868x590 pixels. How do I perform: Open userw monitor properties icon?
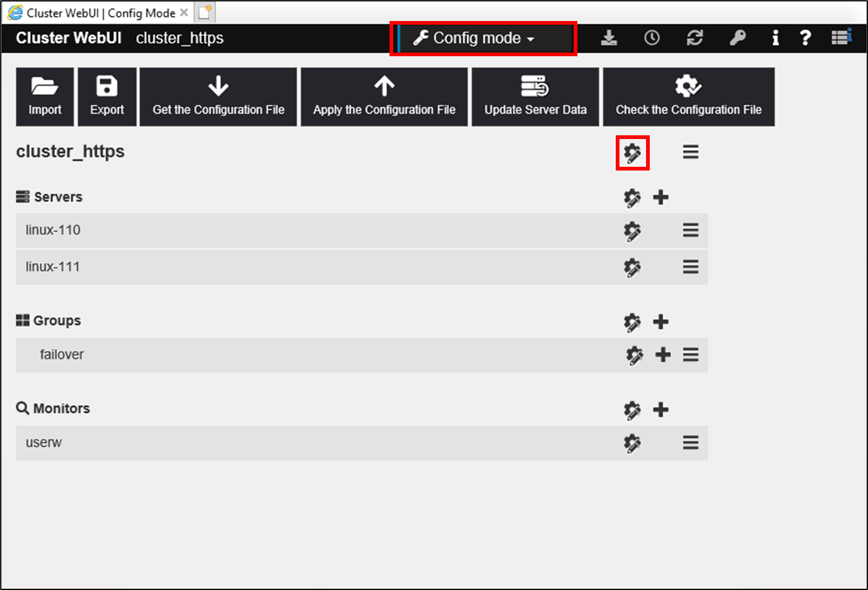point(632,443)
